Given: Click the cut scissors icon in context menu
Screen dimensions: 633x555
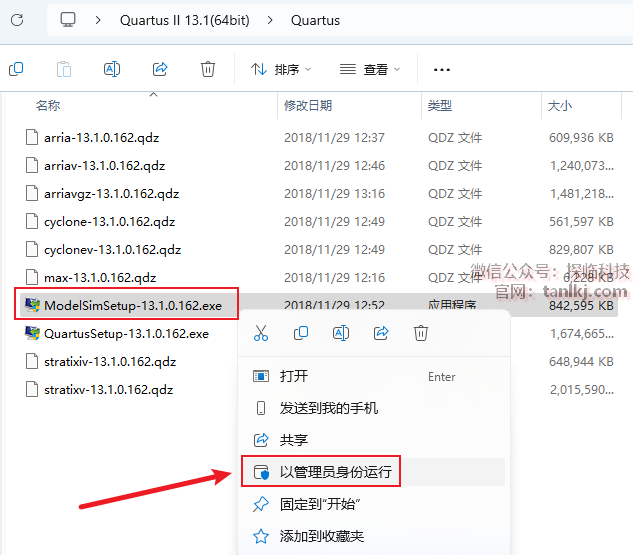Looking at the screenshot, I should coord(261,333).
